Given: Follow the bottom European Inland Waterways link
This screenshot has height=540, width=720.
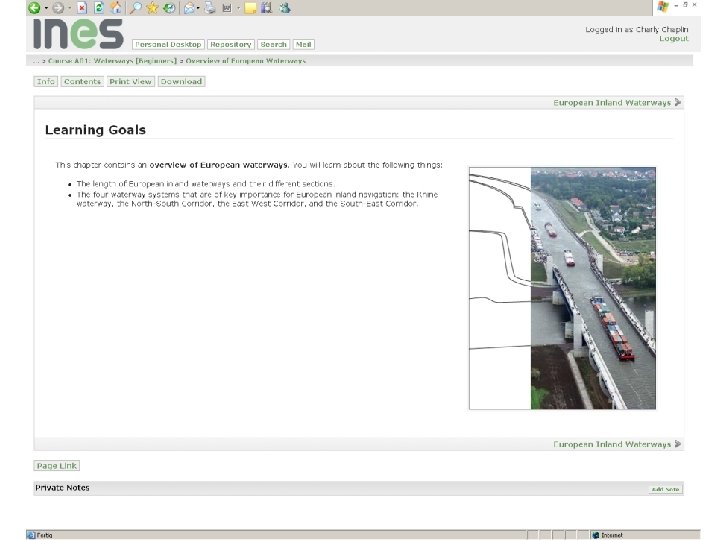Looking at the screenshot, I should pos(612,444).
